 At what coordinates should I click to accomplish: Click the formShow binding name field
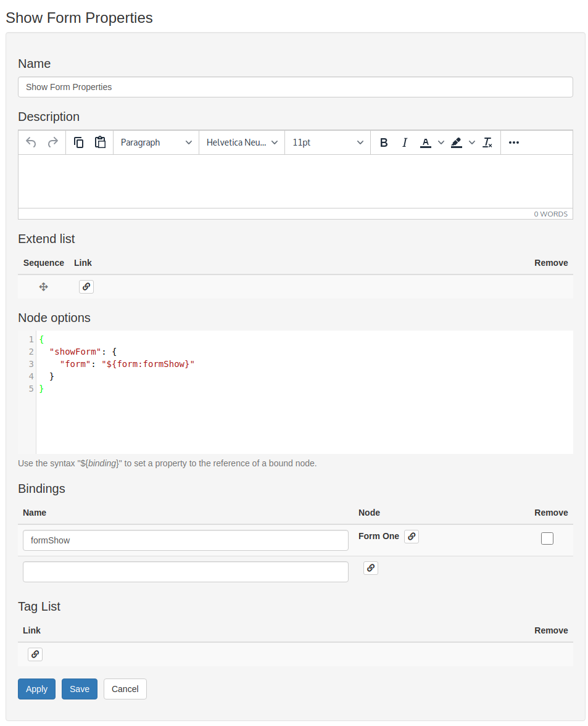186,540
